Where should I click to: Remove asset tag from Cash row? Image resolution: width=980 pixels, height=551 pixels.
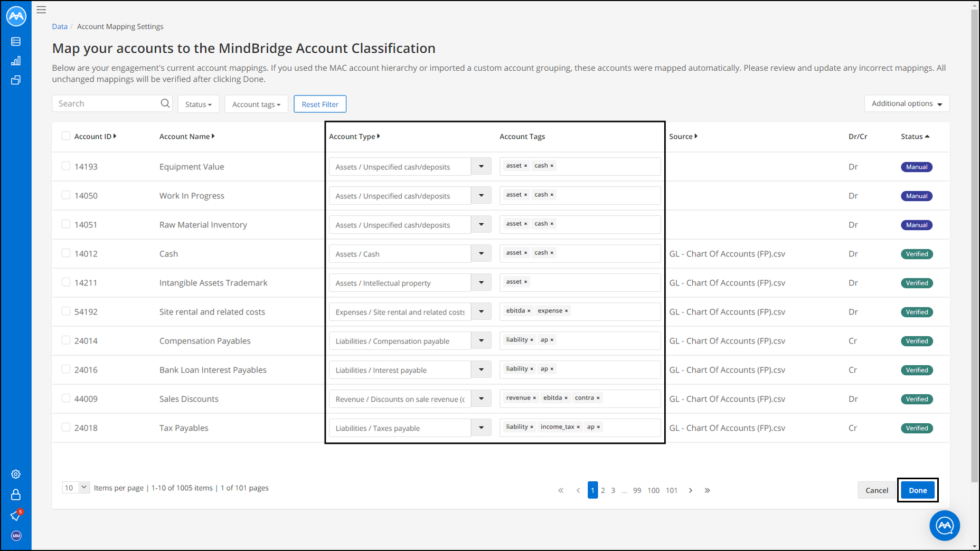(x=525, y=253)
